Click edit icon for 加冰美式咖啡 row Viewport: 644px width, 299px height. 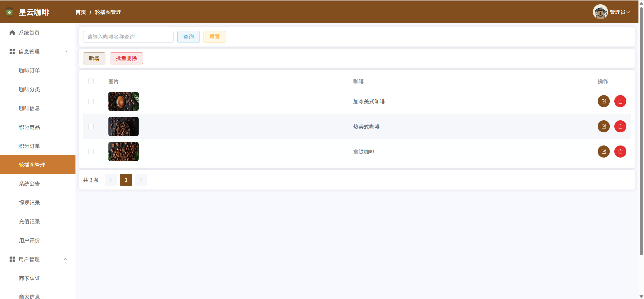point(603,101)
